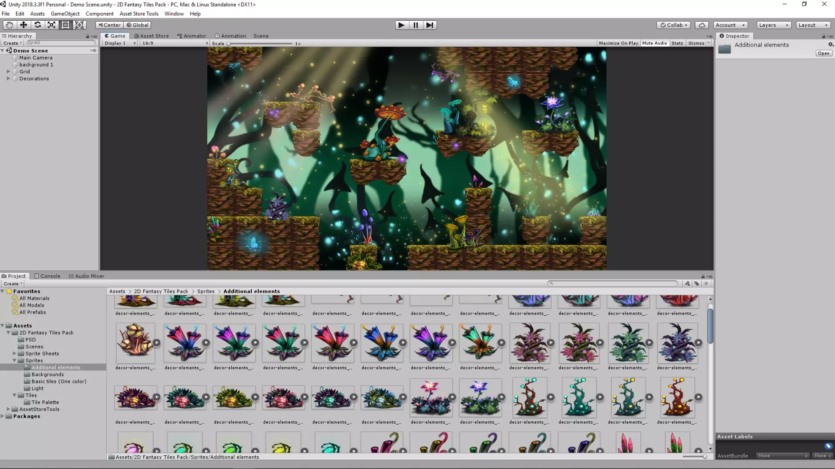Viewport: 835px width, 469px height.
Task: Click the Project search field
Action: click(613, 284)
